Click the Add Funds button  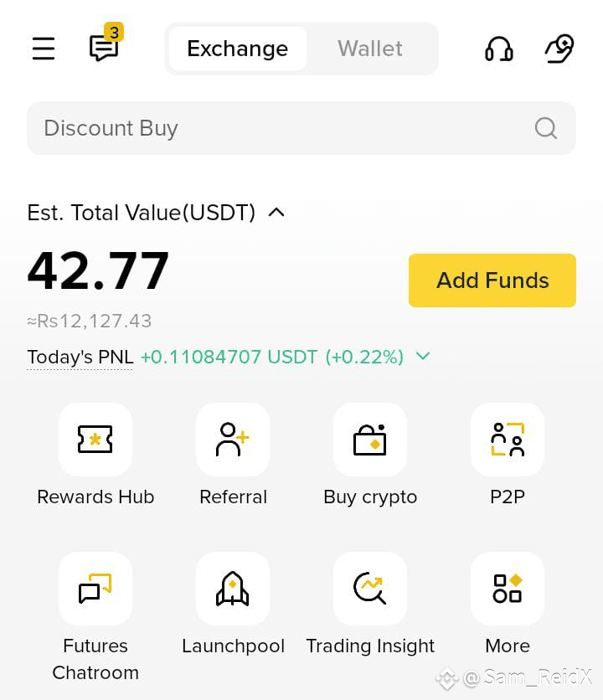pos(492,281)
